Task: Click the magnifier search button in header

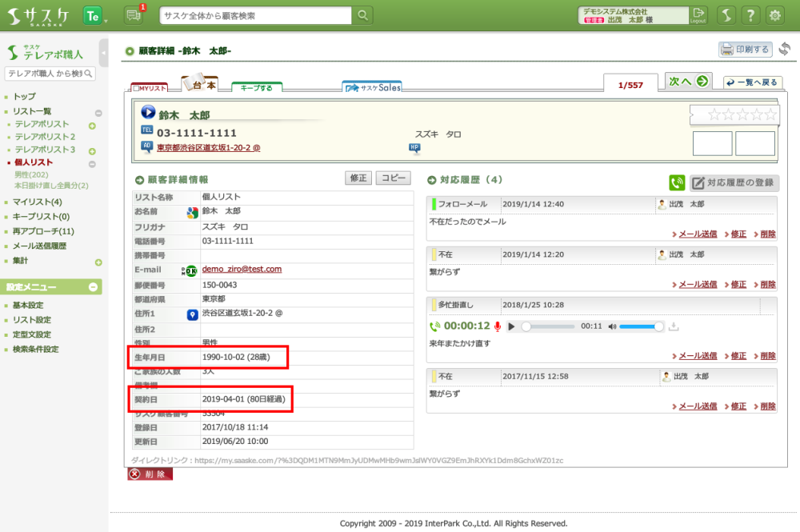Action: point(362,15)
